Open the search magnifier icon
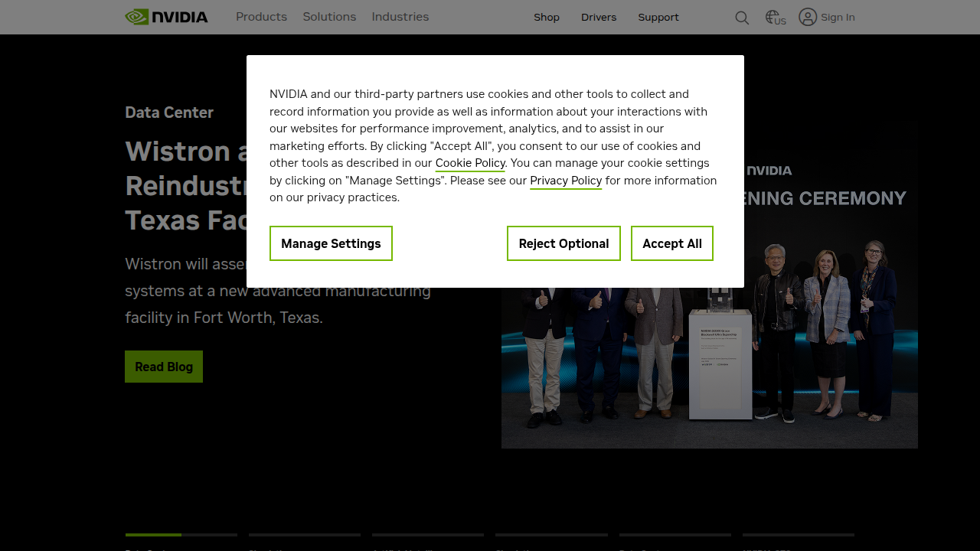 coord(742,18)
